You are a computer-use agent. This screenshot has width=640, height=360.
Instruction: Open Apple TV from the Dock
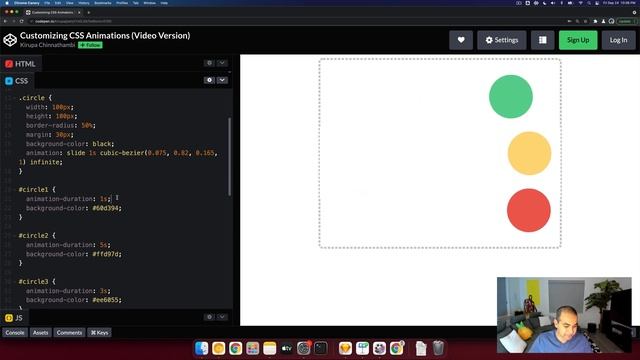pyautogui.click(x=287, y=348)
